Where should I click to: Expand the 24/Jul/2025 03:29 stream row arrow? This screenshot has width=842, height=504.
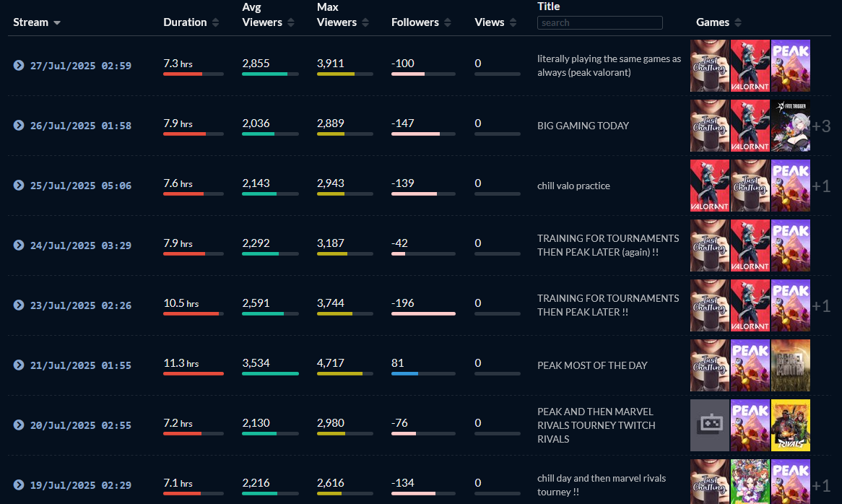point(19,246)
